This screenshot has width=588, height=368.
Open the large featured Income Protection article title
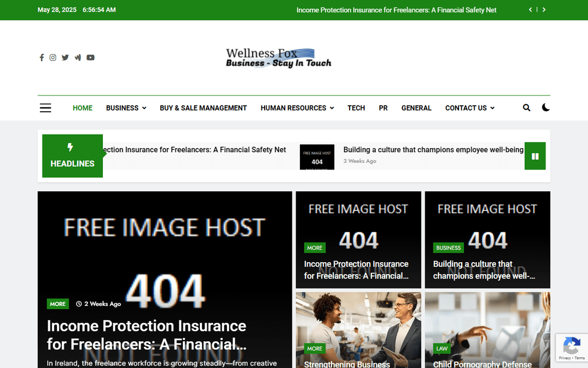(x=146, y=335)
